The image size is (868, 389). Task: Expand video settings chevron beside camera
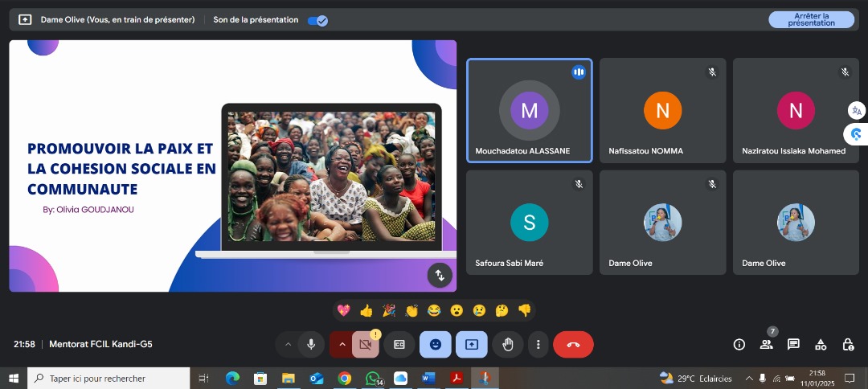coord(342,345)
